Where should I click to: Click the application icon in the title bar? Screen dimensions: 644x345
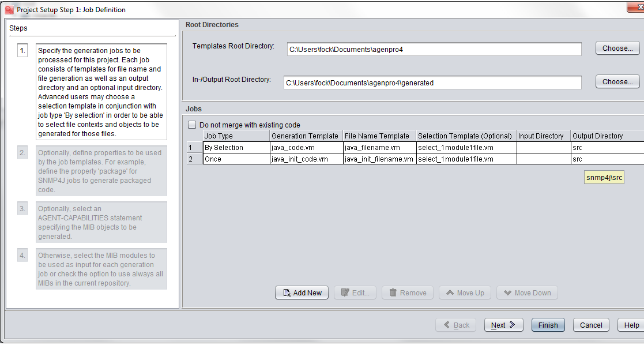tap(9, 9)
